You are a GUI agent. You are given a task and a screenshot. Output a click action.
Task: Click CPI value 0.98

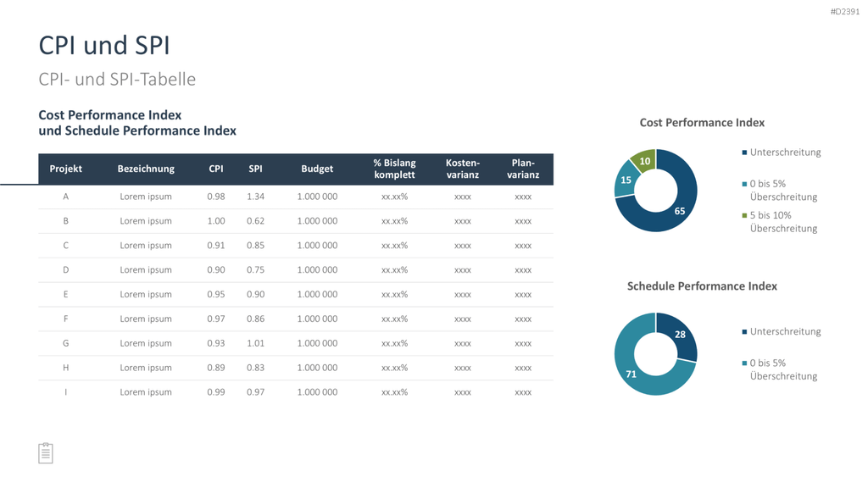point(216,197)
